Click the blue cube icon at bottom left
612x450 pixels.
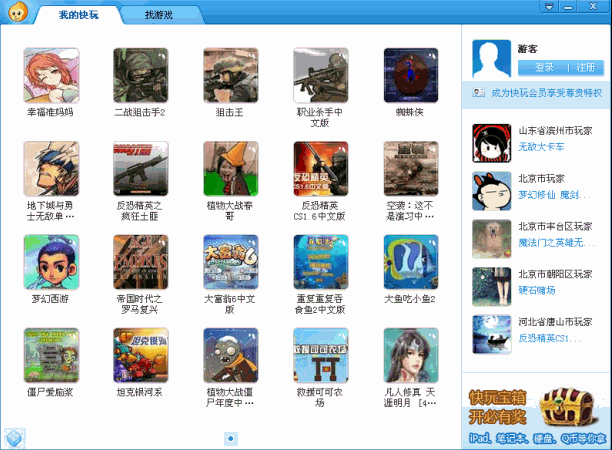(x=14, y=438)
